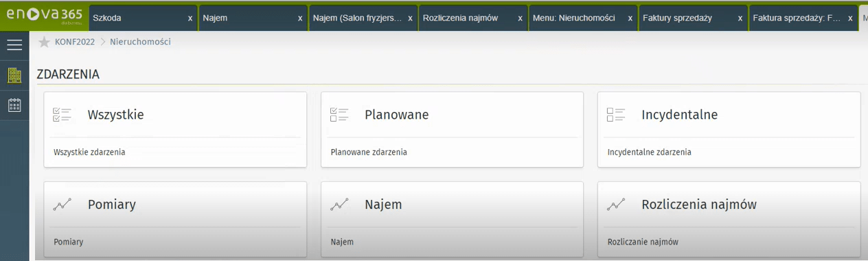Click the ZDARZENIA section heading

(x=68, y=74)
